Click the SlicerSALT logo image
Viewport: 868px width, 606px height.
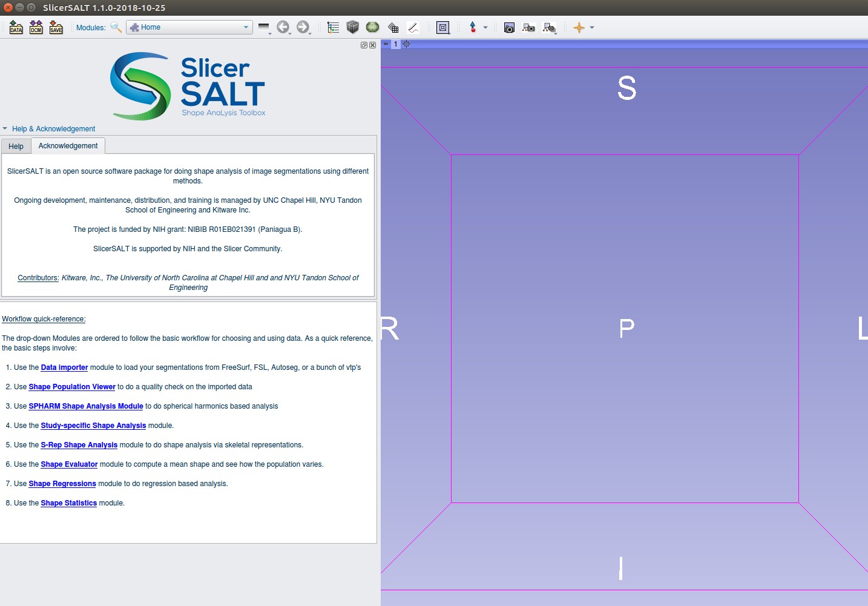click(x=188, y=86)
